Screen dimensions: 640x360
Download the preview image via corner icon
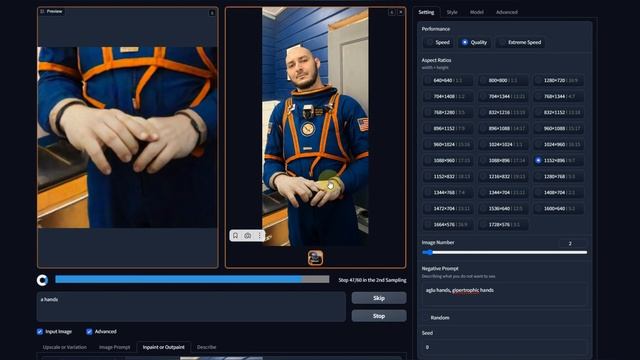(212, 13)
